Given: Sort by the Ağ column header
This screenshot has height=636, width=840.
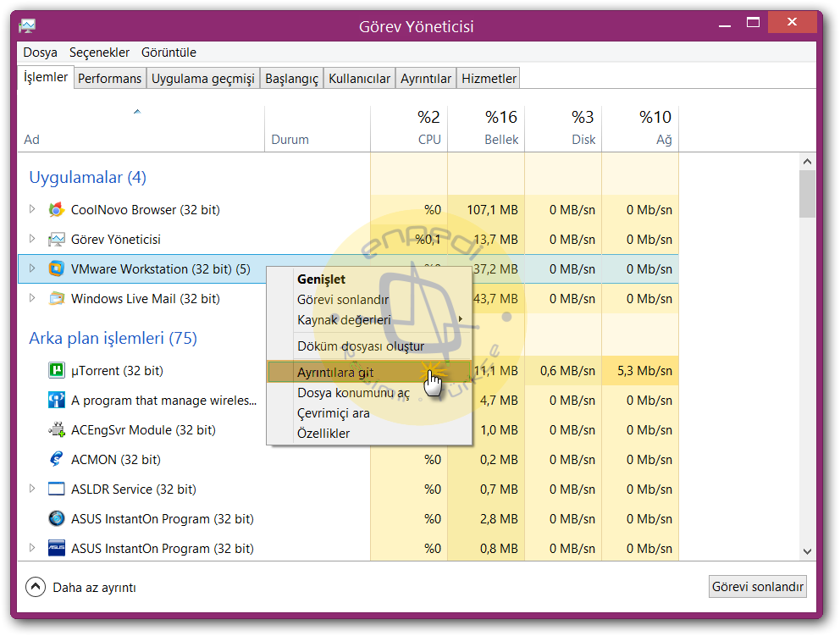Looking at the screenshot, I should 640,129.
